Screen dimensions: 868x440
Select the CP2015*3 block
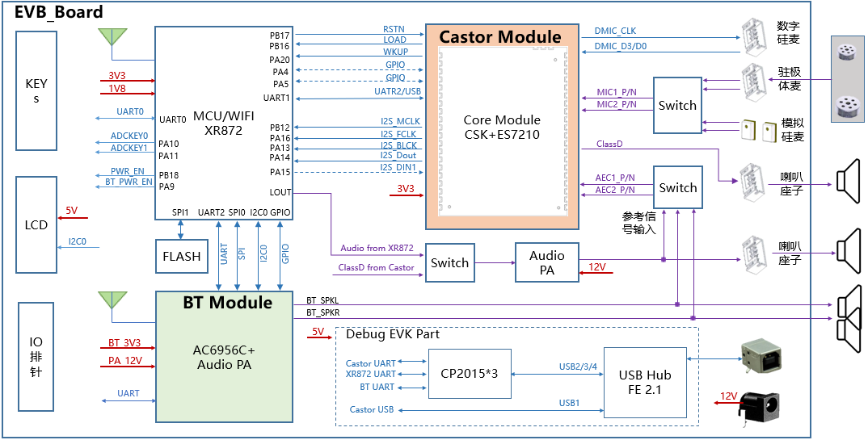coord(470,373)
